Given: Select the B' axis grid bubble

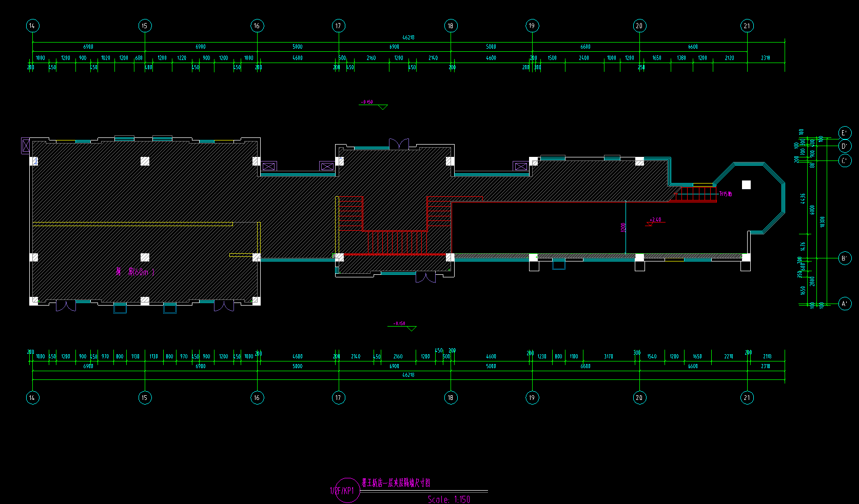Looking at the screenshot, I should [x=845, y=258].
